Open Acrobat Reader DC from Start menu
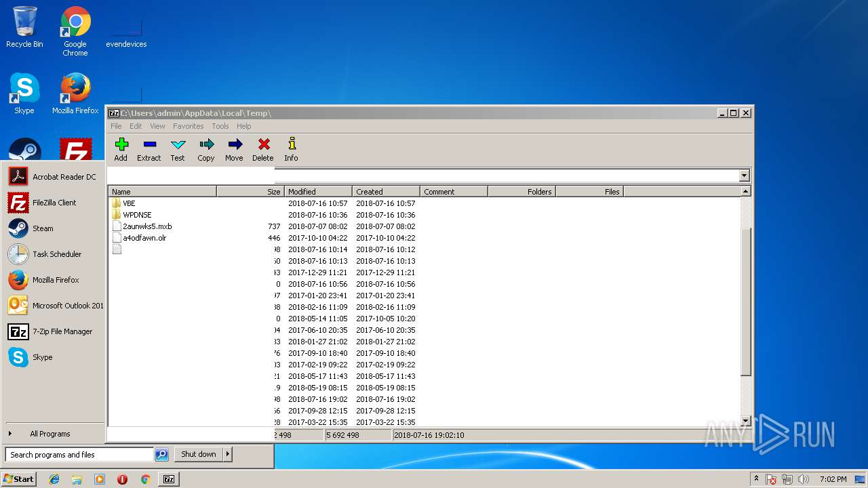This screenshot has height=488, width=868. point(54,177)
